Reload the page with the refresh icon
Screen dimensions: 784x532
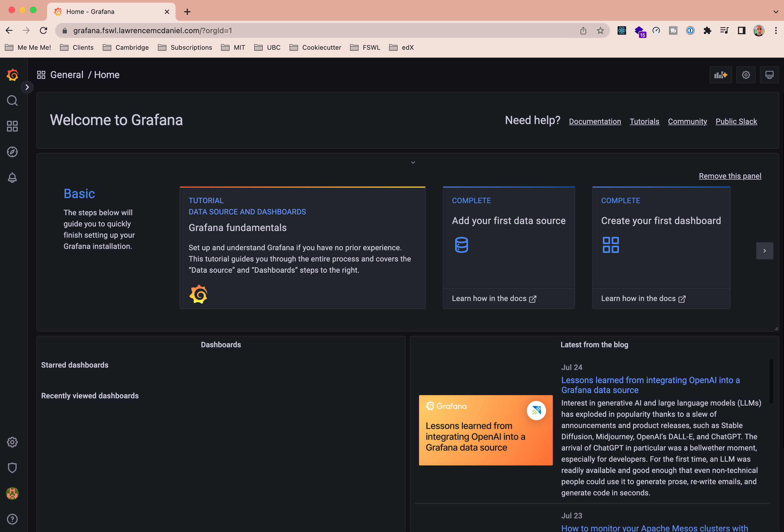(44, 31)
